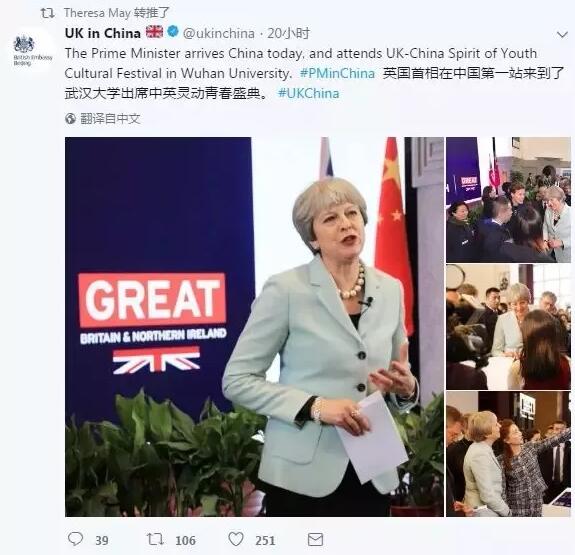Image resolution: width=575 pixels, height=555 pixels.
Task: Click the reply speech bubble icon
Action: point(76,539)
